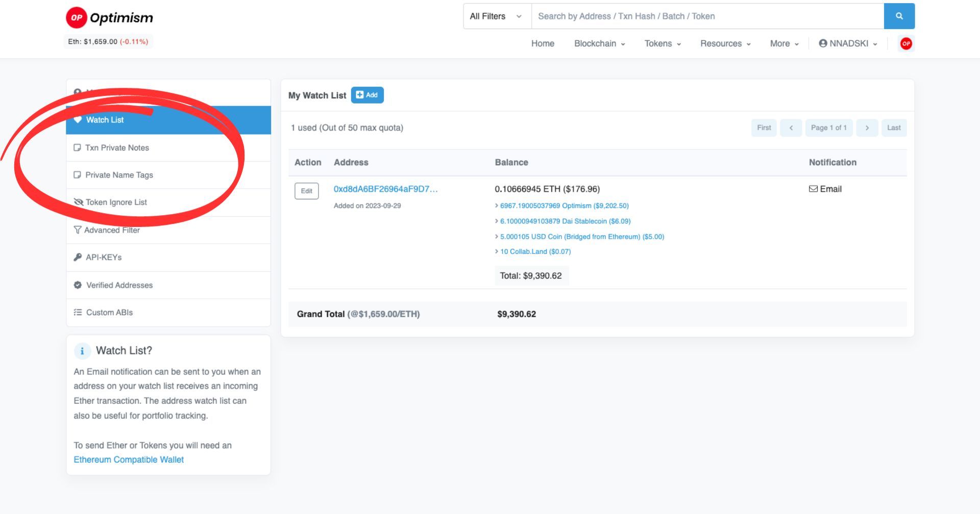Click the NNADSKI user account icon
980x514 pixels.
pos(823,43)
